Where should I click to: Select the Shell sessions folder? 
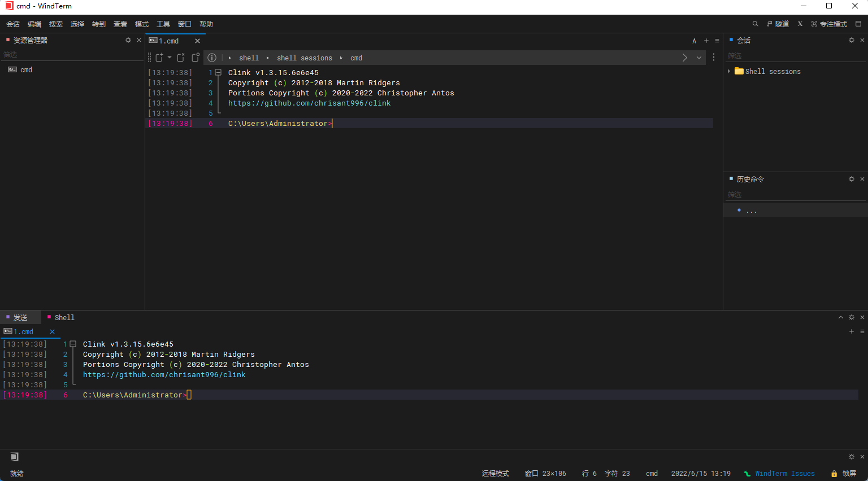click(x=767, y=71)
